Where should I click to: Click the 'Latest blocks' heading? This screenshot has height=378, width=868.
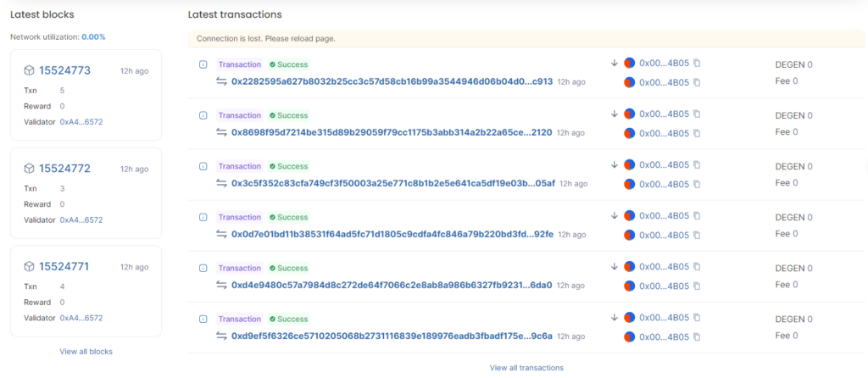[x=42, y=14]
